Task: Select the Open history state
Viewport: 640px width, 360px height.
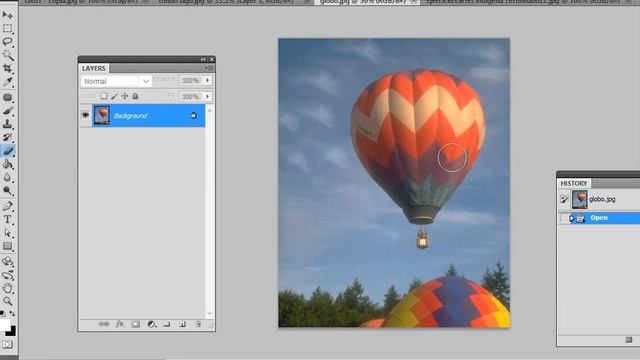Action: pyautogui.click(x=599, y=218)
